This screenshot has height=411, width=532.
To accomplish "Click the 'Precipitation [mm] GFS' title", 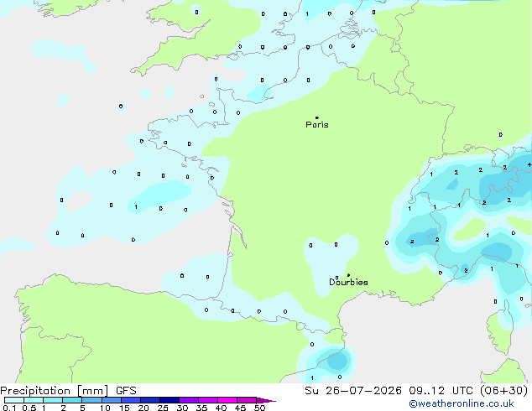I will (x=68, y=391).
